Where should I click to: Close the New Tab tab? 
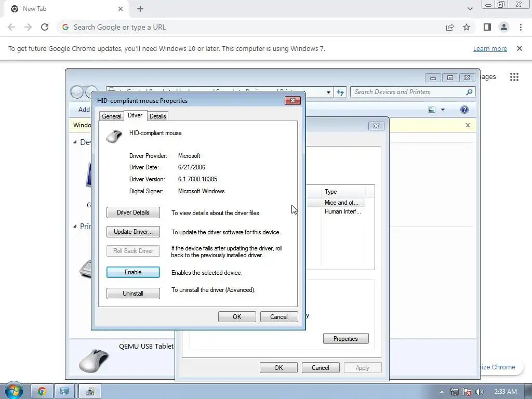pyautogui.click(x=121, y=9)
